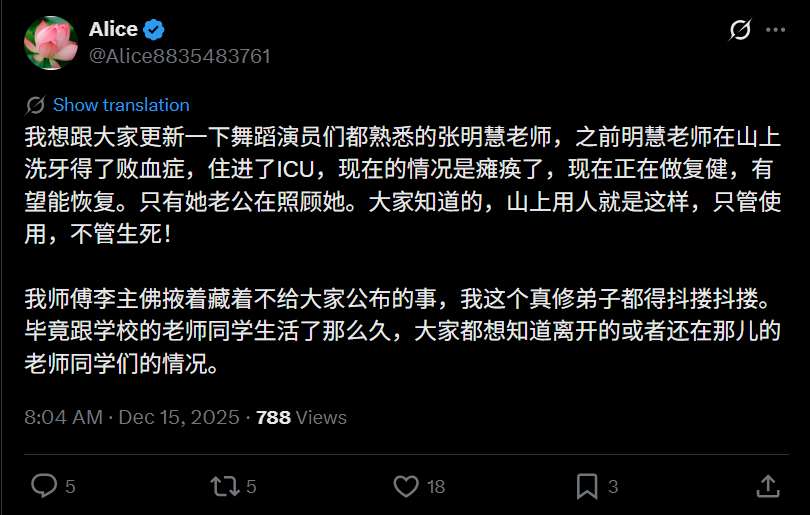Click the reply count of 5
Image resolution: width=810 pixels, height=515 pixels.
70,487
